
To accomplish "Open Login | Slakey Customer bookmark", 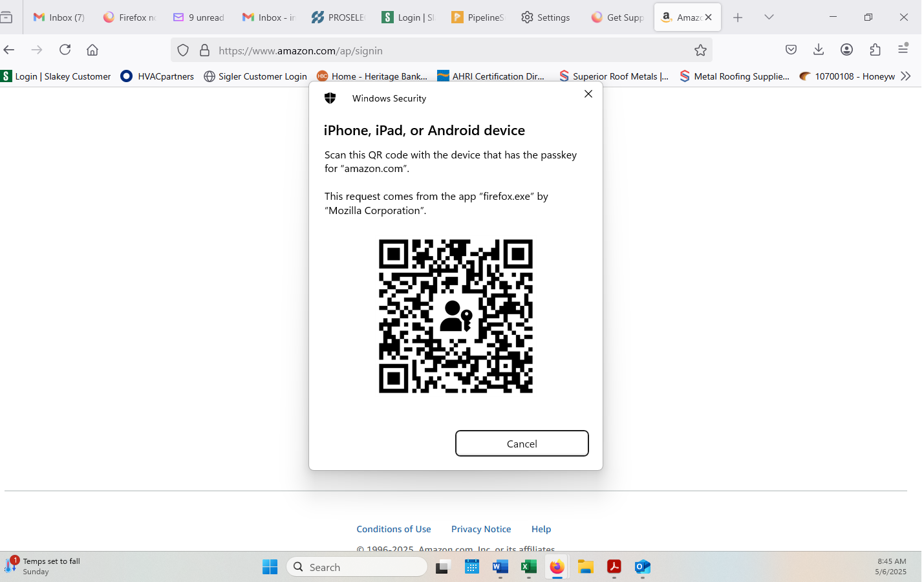I will pyautogui.click(x=56, y=76).
